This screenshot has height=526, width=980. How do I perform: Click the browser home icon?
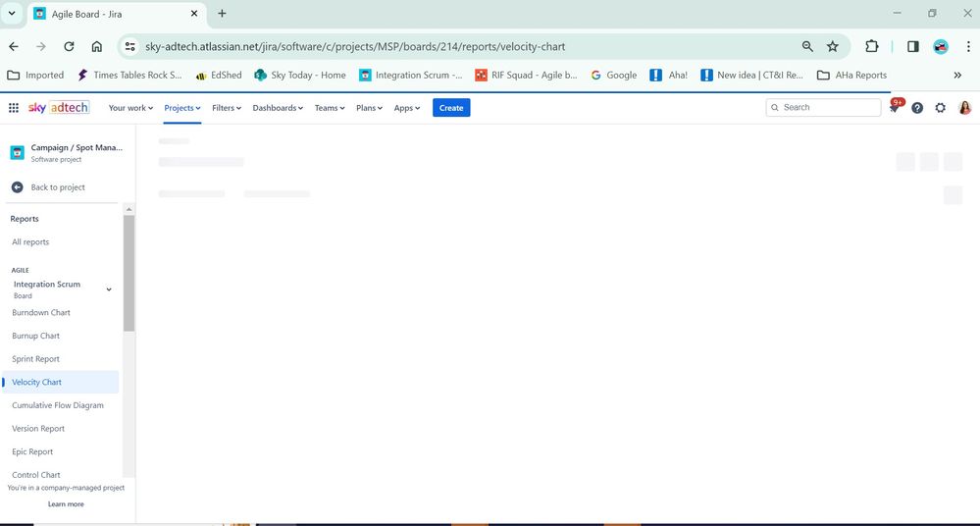96,46
